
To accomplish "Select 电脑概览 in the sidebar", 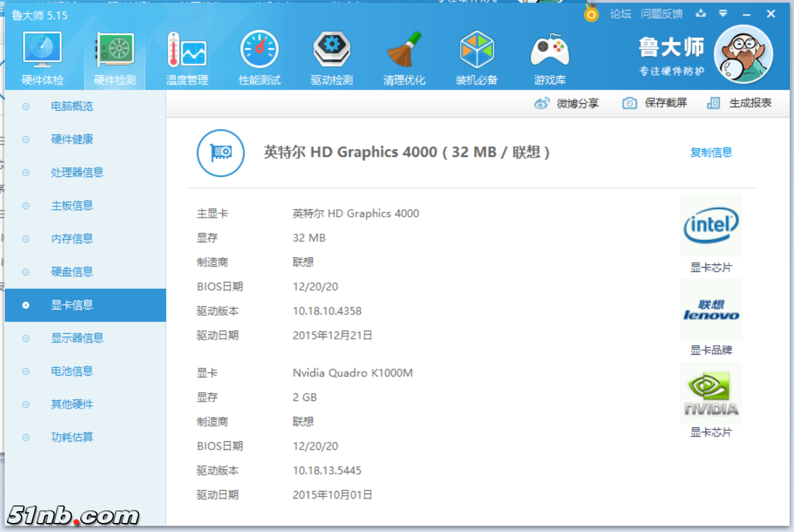I will (x=72, y=107).
